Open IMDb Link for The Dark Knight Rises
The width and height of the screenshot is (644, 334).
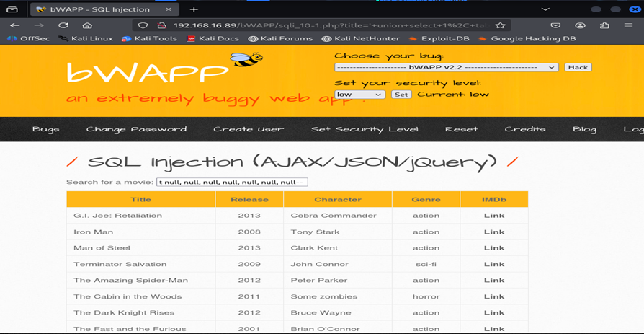tap(494, 312)
